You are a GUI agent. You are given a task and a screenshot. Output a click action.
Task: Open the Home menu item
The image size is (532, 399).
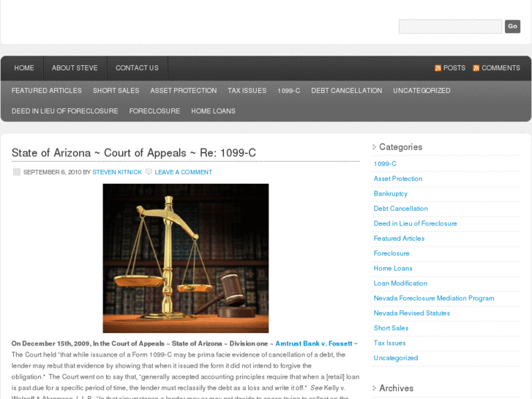(24, 68)
